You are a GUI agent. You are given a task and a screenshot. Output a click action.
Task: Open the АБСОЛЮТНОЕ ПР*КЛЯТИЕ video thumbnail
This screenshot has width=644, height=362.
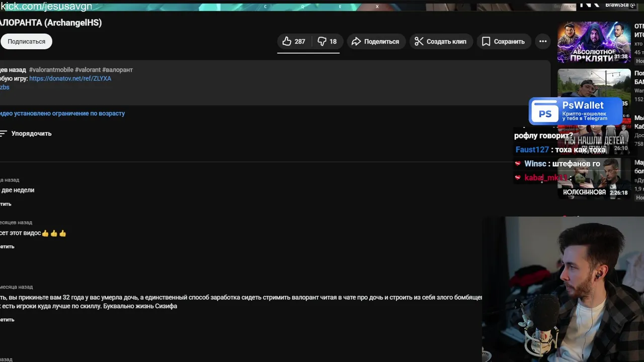594,42
